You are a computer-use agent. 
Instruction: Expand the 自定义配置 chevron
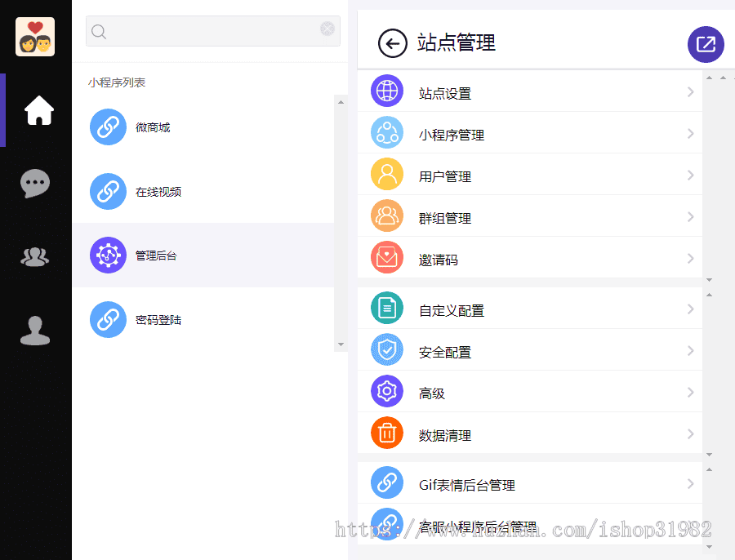[690, 309]
